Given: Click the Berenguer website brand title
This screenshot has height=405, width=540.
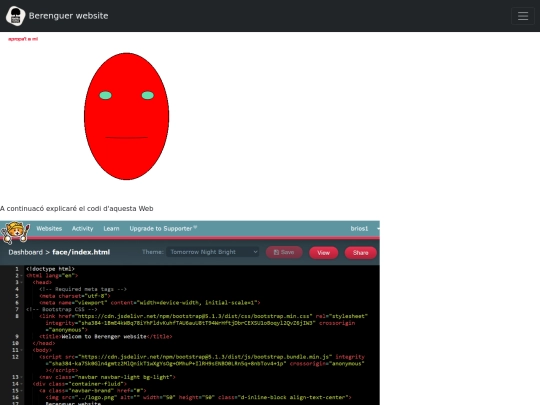Looking at the screenshot, I should pyautogui.click(x=69, y=16).
